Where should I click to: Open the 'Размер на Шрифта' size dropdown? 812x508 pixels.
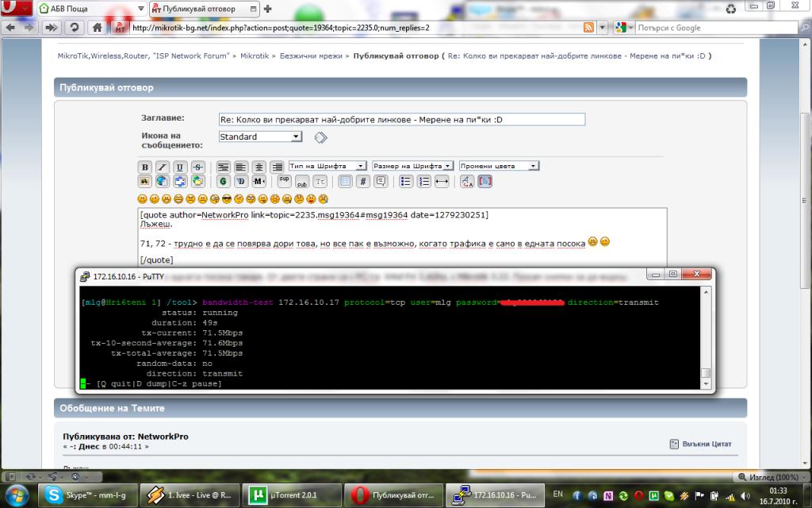click(x=413, y=167)
